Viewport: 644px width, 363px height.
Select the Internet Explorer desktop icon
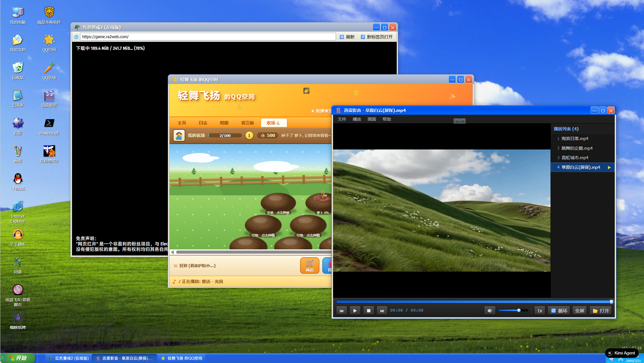(18, 212)
